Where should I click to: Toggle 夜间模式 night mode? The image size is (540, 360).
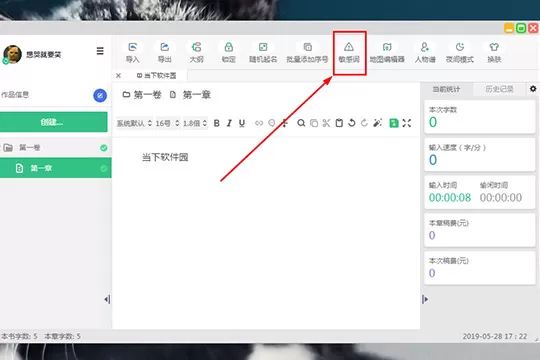tap(460, 53)
